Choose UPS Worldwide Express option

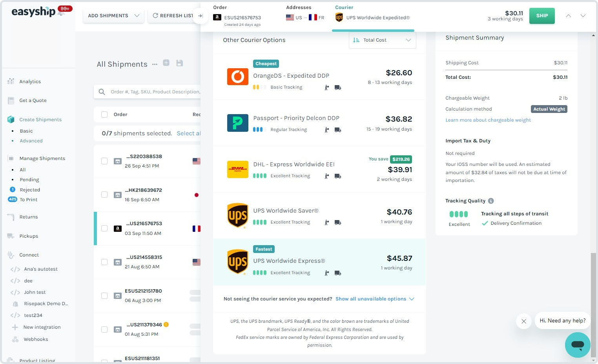tap(319, 262)
